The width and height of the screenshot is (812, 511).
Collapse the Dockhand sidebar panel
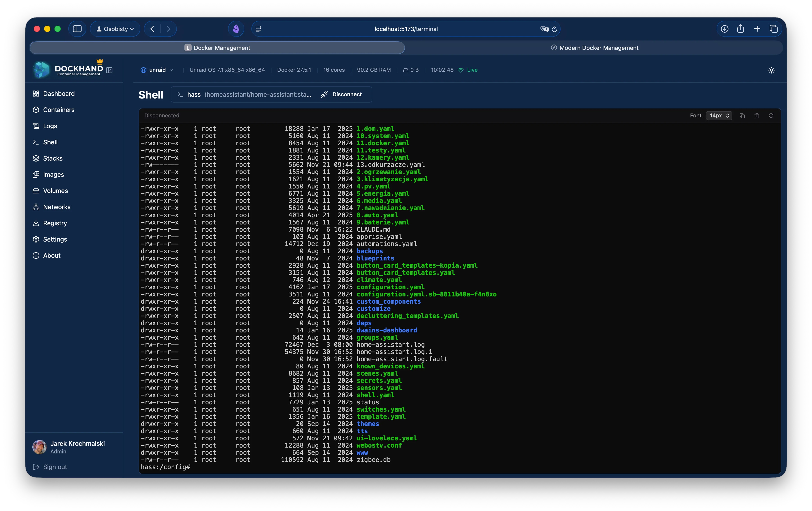pos(109,70)
